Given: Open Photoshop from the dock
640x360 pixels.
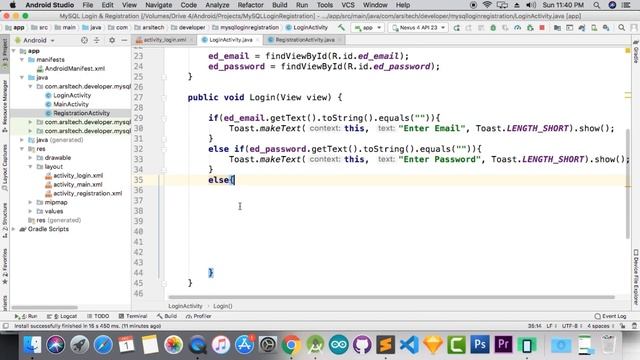Looking at the screenshot, I should (480, 345).
